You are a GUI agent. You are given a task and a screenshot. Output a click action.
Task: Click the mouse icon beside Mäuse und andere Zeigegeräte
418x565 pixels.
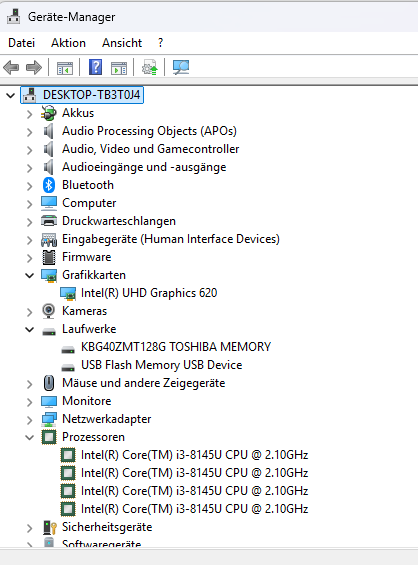(x=49, y=383)
